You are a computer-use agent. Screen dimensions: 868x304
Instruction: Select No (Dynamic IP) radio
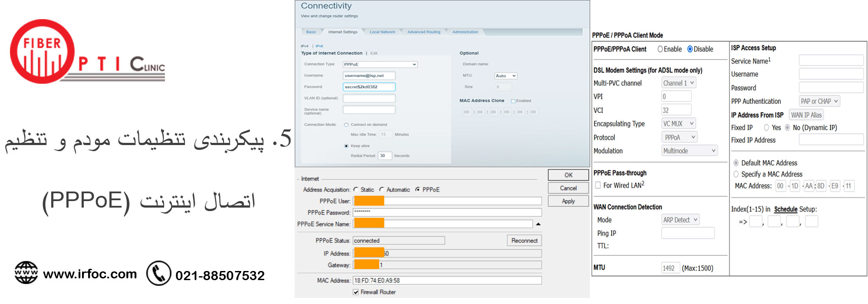click(x=787, y=128)
